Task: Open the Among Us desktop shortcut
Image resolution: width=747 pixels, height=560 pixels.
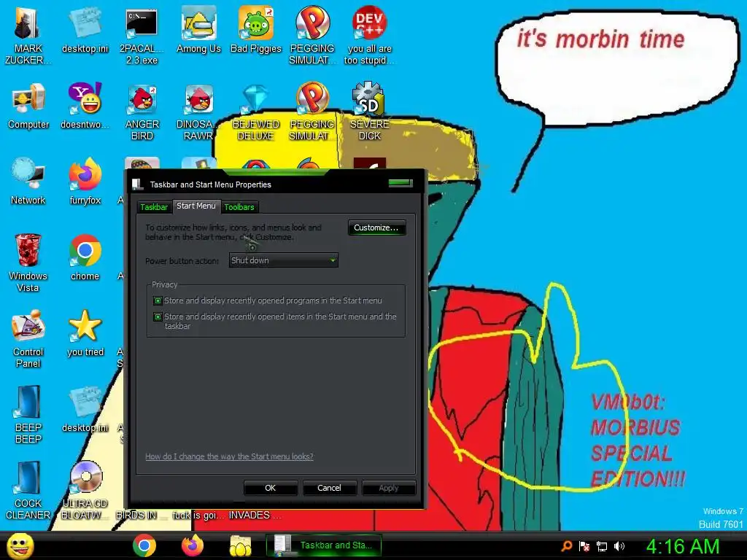Action: 198,29
